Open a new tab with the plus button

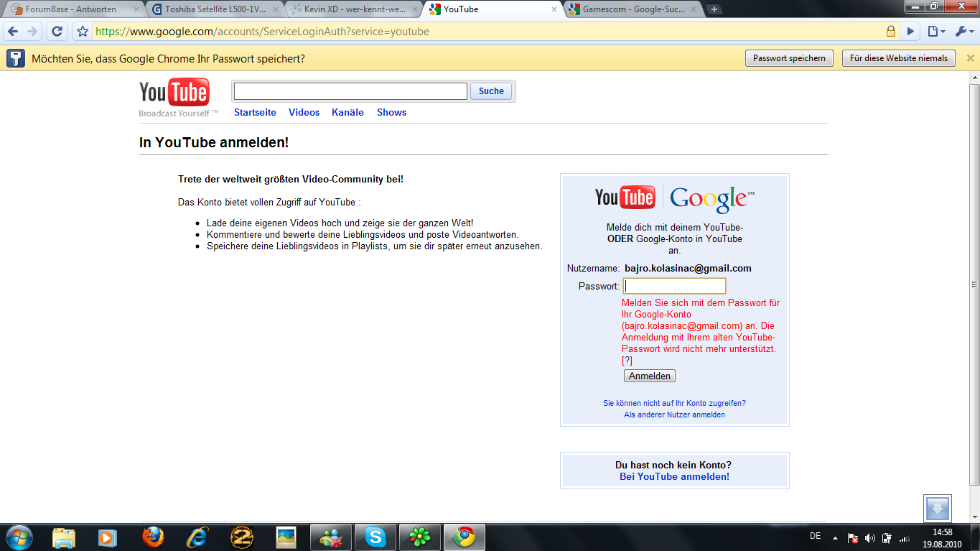pyautogui.click(x=714, y=9)
